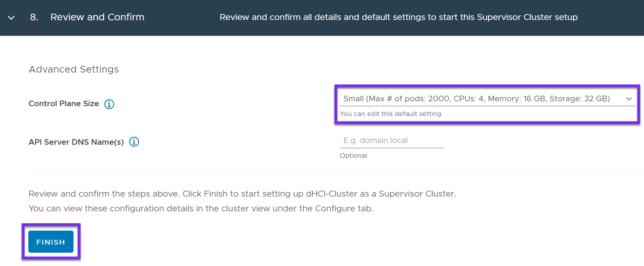Click the 'E.g. domain.local' placeholder text
Screen dimensions: 644x266
pyautogui.click(x=375, y=141)
